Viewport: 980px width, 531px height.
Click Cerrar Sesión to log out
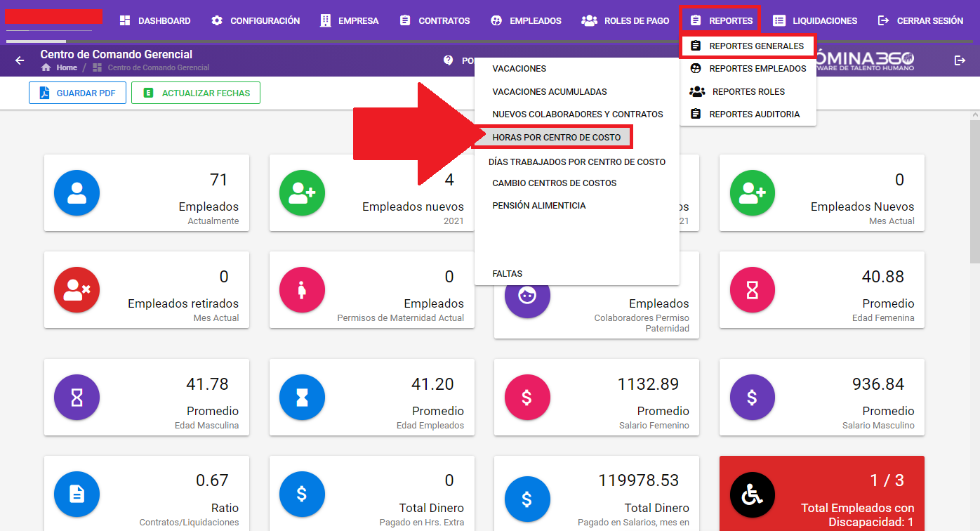(920, 20)
